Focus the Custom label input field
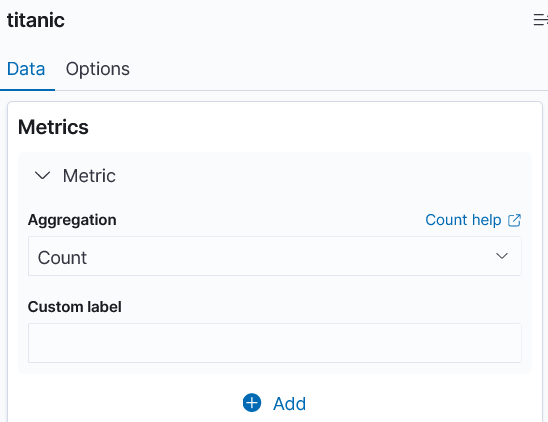This screenshot has width=548, height=422. pos(275,343)
